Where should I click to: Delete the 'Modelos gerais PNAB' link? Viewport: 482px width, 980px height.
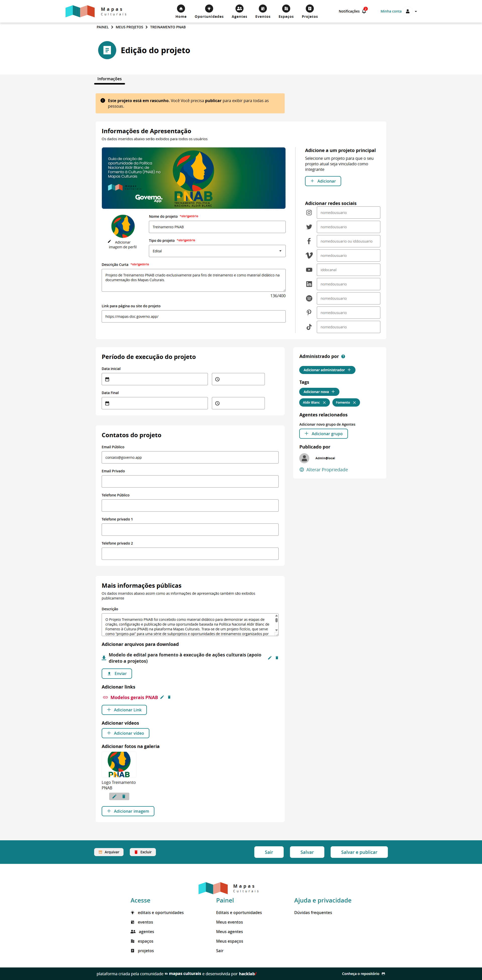(x=169, y=697)
